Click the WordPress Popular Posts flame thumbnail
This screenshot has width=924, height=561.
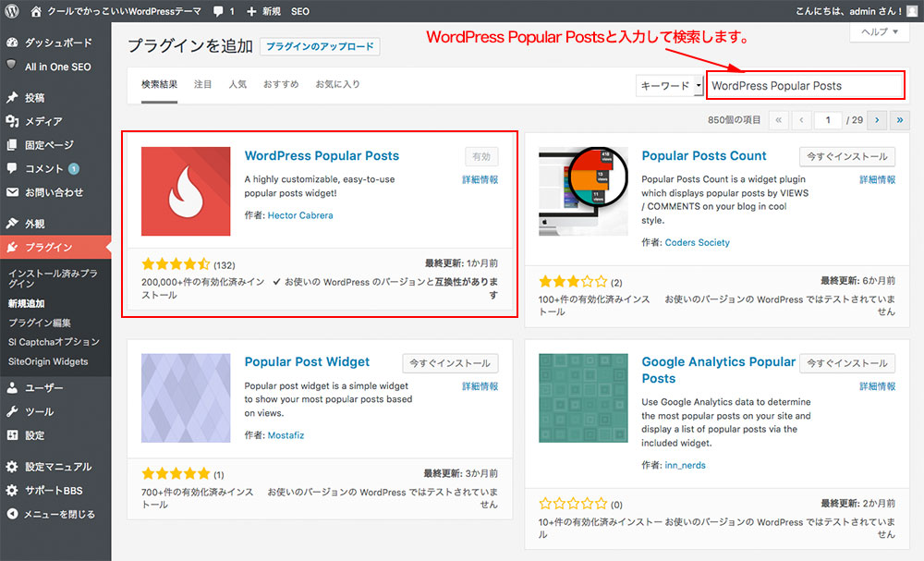coord(186,191)
